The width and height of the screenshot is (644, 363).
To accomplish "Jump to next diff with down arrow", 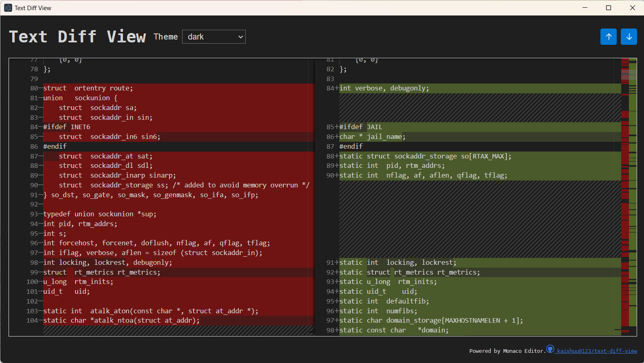I will pyautogui.click(x=629, y=37).
